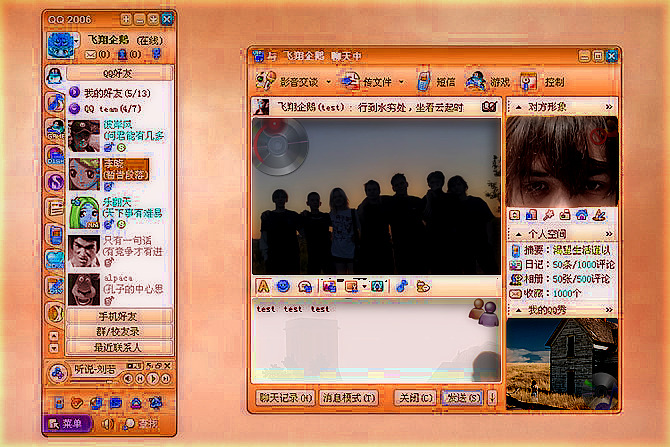This screenshot has width=670, height=447.
Task: Click the 摘要 phone icon in 个人空间 panel
Action: [x=516, y=251]
